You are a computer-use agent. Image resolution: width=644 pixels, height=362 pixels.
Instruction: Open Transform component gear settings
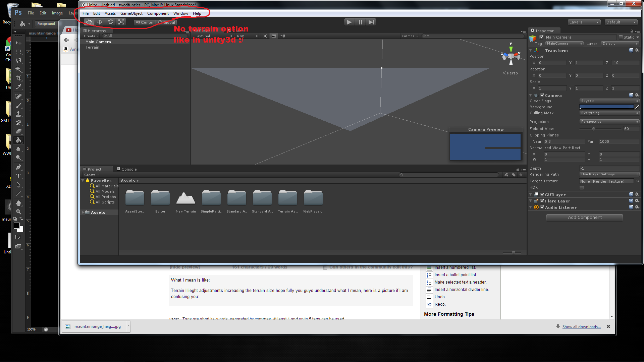(637, 50)
